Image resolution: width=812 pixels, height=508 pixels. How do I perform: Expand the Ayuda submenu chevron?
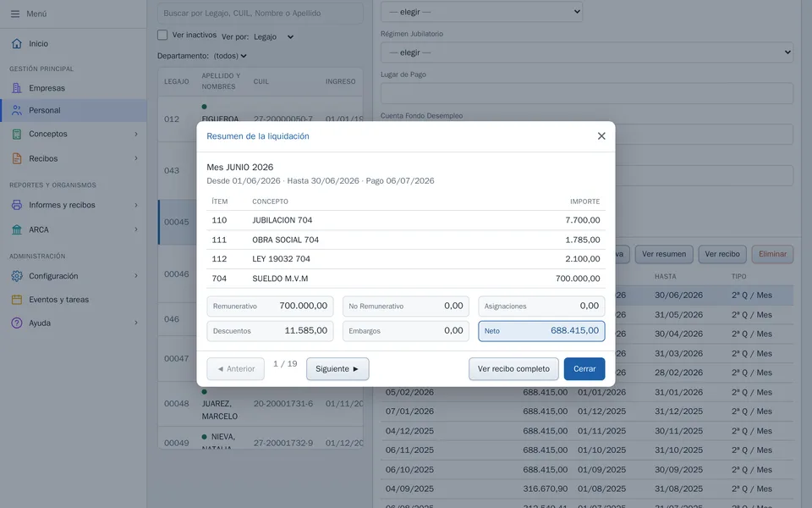pos(136,323)
